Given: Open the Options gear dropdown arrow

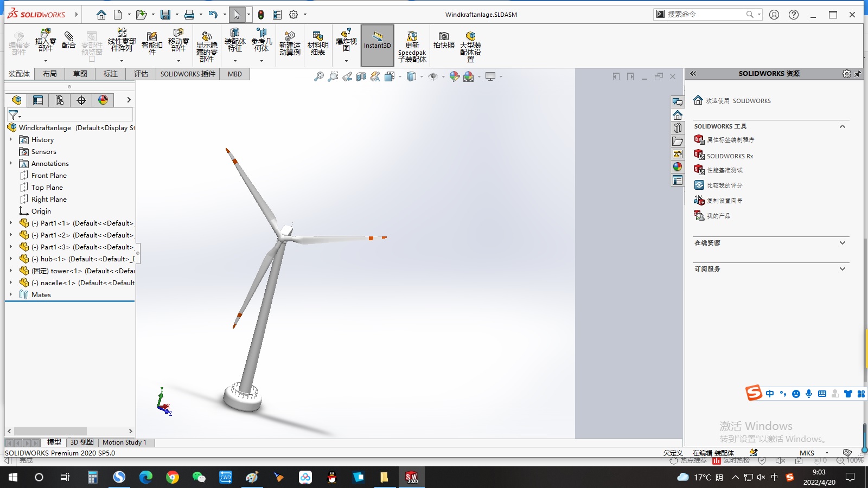Looking at the screenshot, I should [305, 15].
